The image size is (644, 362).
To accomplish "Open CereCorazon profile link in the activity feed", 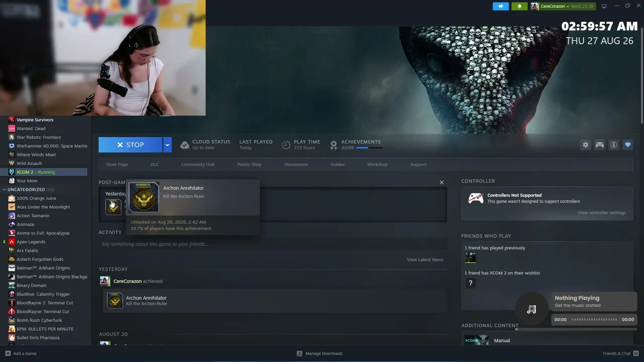I will point(127,281).
